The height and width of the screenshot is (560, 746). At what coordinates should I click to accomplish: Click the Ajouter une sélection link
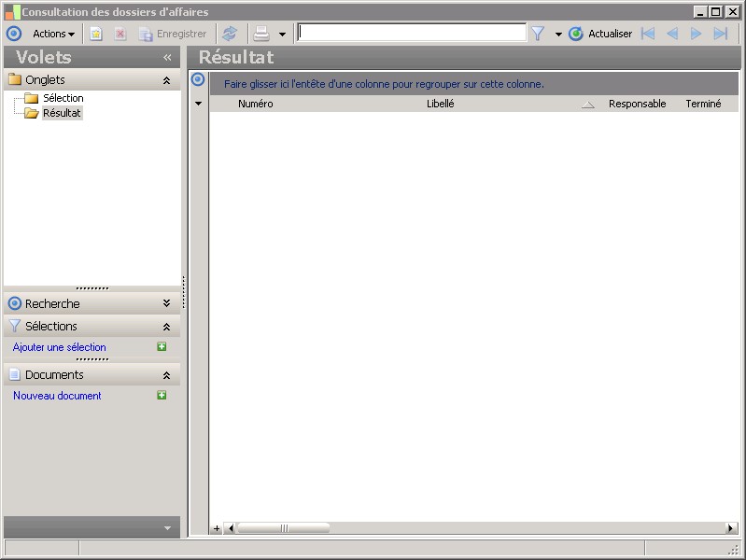[60, 347]
